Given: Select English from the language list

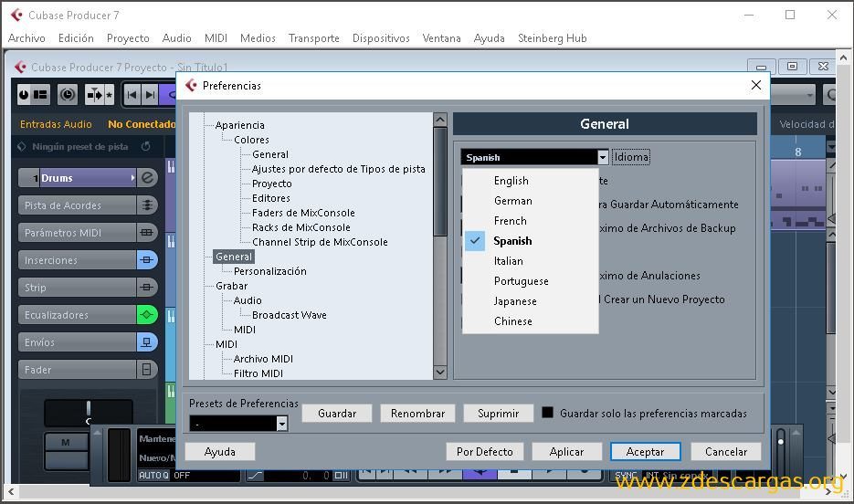Looking at the screenshot, I should pos(531,180).
